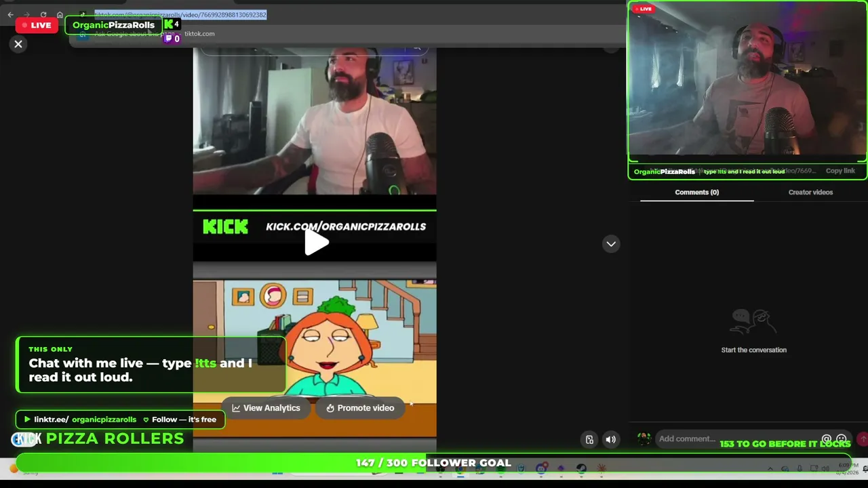
Task: Close the TikTok video viewer
Action: pyautogui.click(x=18, y=44)
